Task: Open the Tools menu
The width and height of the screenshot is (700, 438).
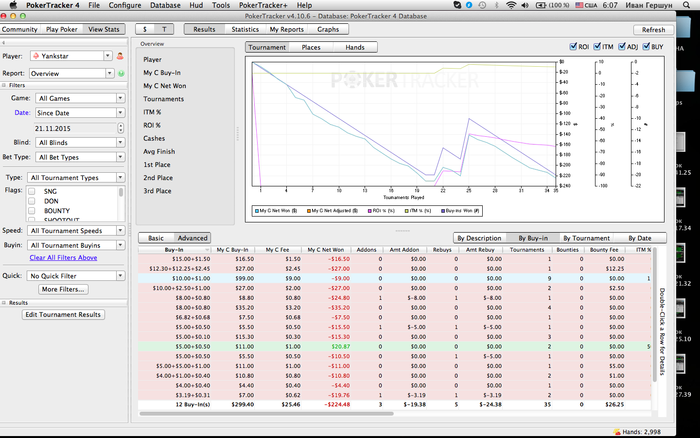Action: (221, 5)
